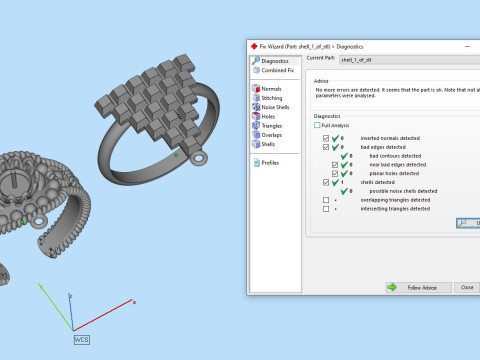Minimize the Fix Wizard window
The height and width of the screenshot is (360, 480).
[x=467, y=47]
